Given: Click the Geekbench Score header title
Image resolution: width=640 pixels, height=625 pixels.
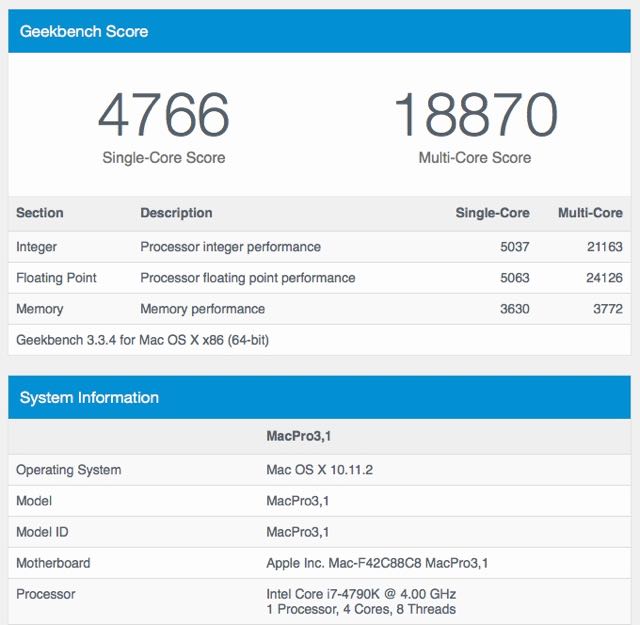Looking at the screenshot, I should pyautogui.click(x=84, y=31).
